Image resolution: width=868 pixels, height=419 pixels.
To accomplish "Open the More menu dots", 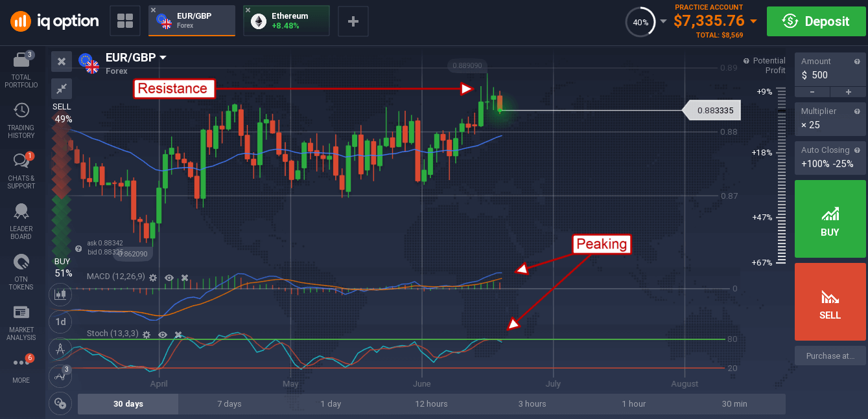I will point(21,362).
